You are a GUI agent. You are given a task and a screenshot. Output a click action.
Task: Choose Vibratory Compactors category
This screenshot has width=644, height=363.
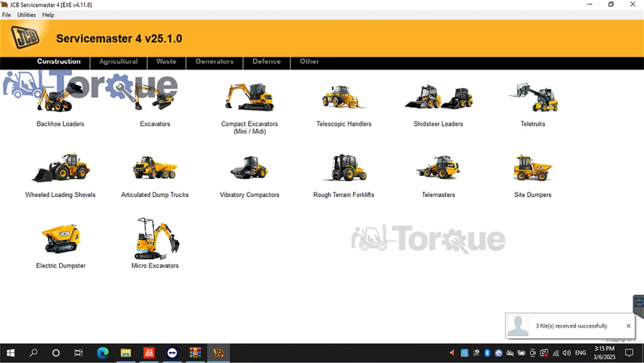click(249, 176)
